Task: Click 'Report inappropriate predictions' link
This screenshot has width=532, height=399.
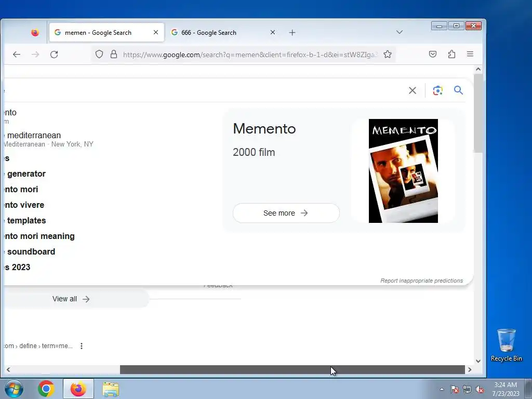Action: [x=421, y=281]
